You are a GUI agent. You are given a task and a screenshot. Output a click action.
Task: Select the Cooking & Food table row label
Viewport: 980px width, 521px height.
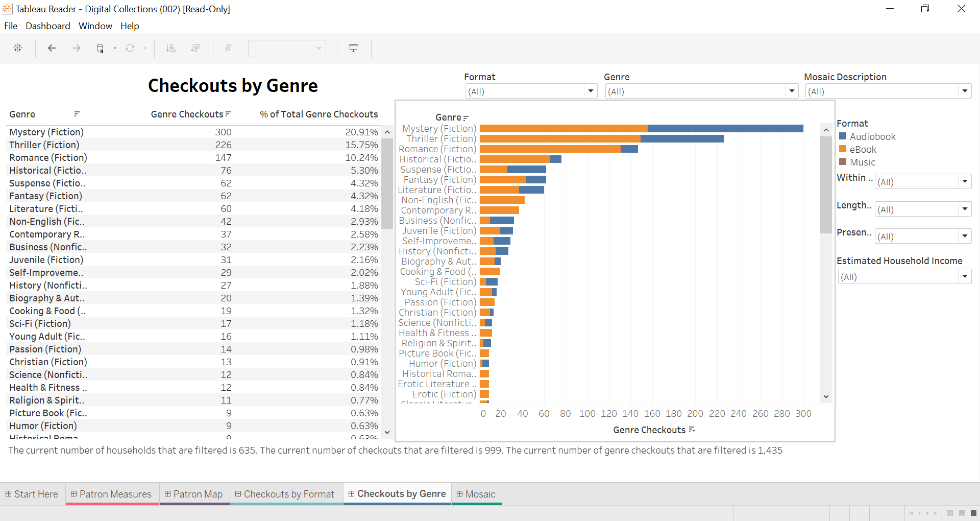click(x=47, y=311)
